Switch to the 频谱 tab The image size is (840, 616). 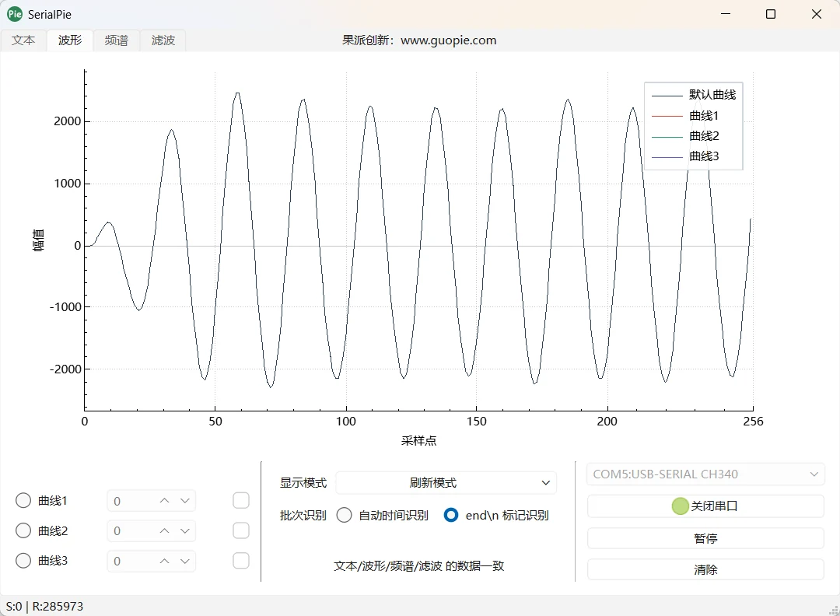tap(116, 40)
